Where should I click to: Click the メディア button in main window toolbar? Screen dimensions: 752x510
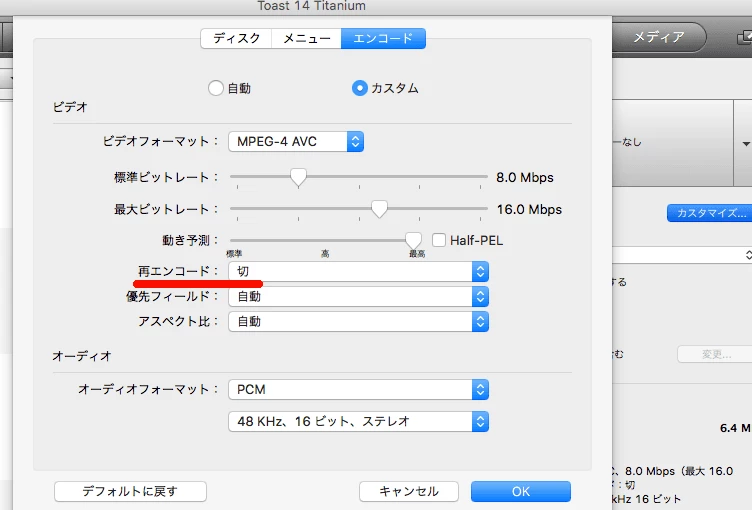pos(659,37)
